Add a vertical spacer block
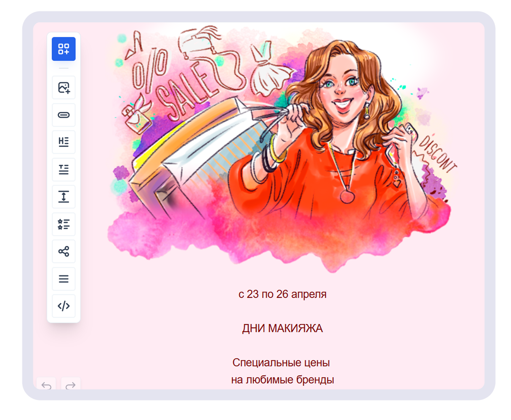The width and height of the screenshot is (511, 420). [64, 196]
